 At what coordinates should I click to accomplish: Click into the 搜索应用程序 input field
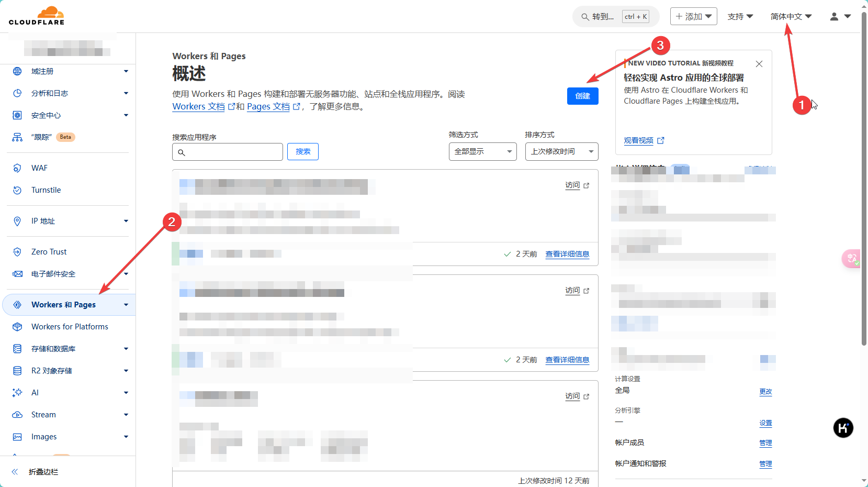[228, 152]
